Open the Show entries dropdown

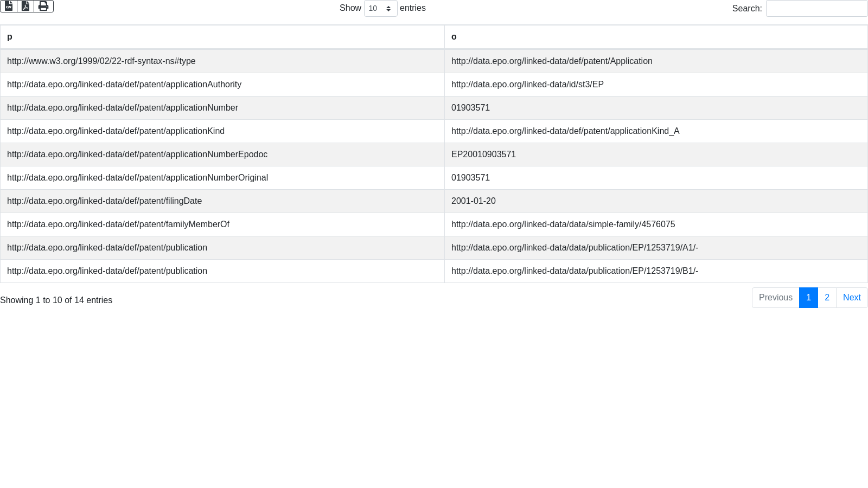[x=380, y=9]
